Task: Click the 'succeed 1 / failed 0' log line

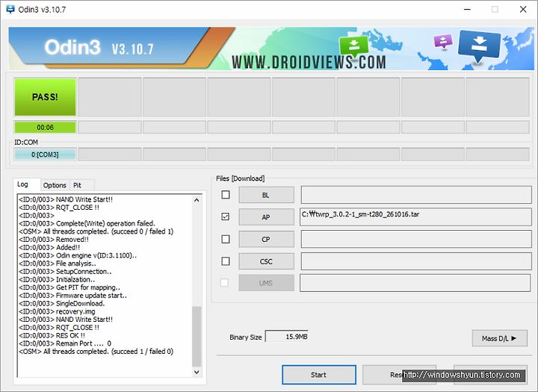Action: 96,351
